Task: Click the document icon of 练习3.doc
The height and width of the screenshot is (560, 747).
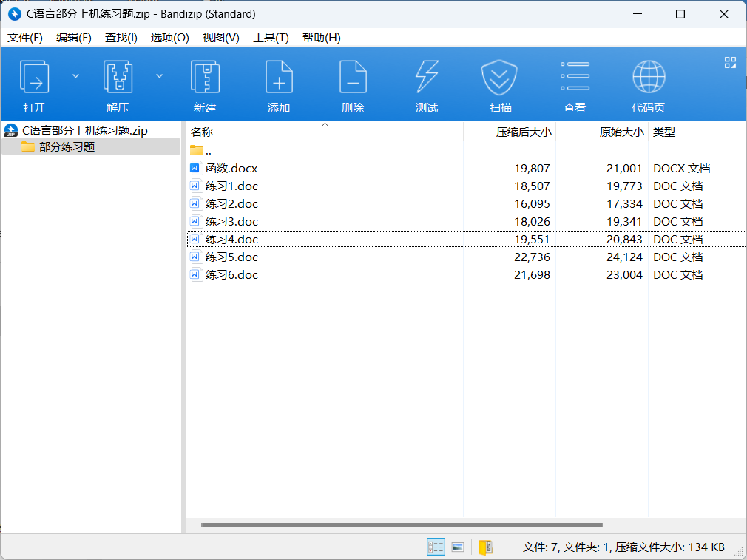Action: pos(195,221)
